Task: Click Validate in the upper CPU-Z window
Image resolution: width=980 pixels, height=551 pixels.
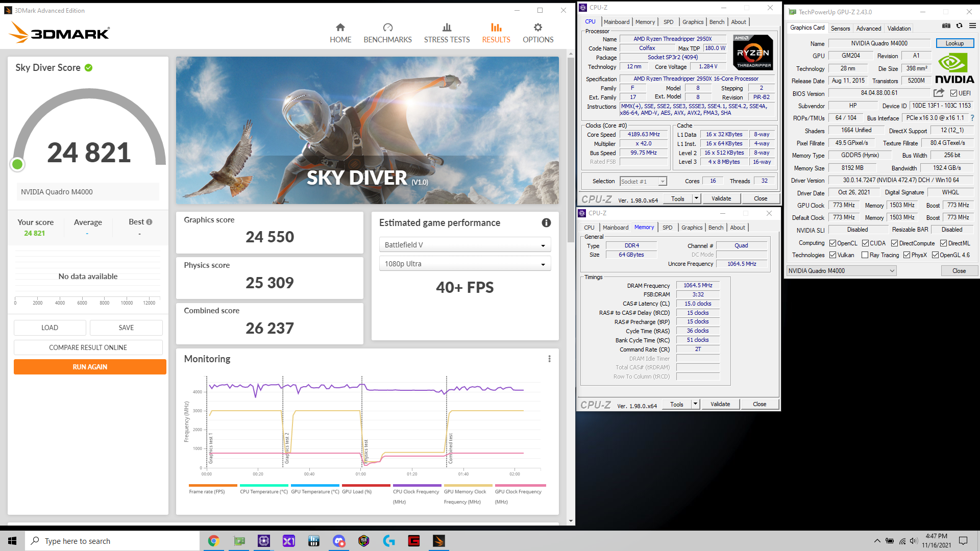Action: click(x=721, y=199)
